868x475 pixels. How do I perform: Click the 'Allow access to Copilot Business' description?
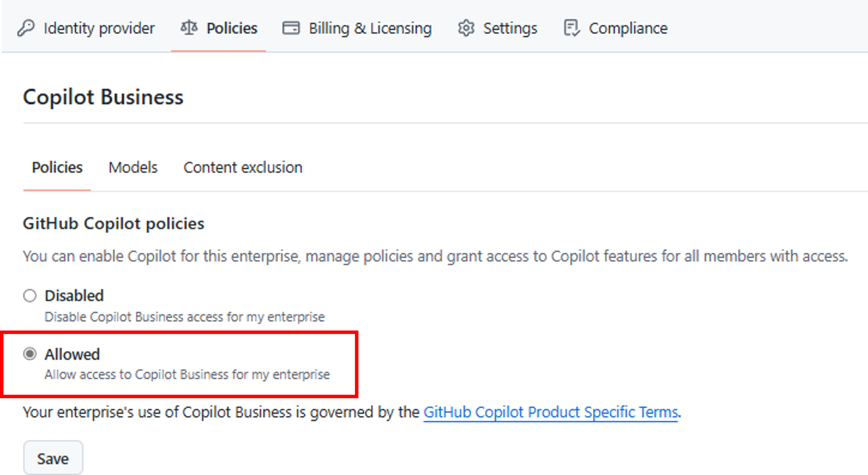pos(187,374)
